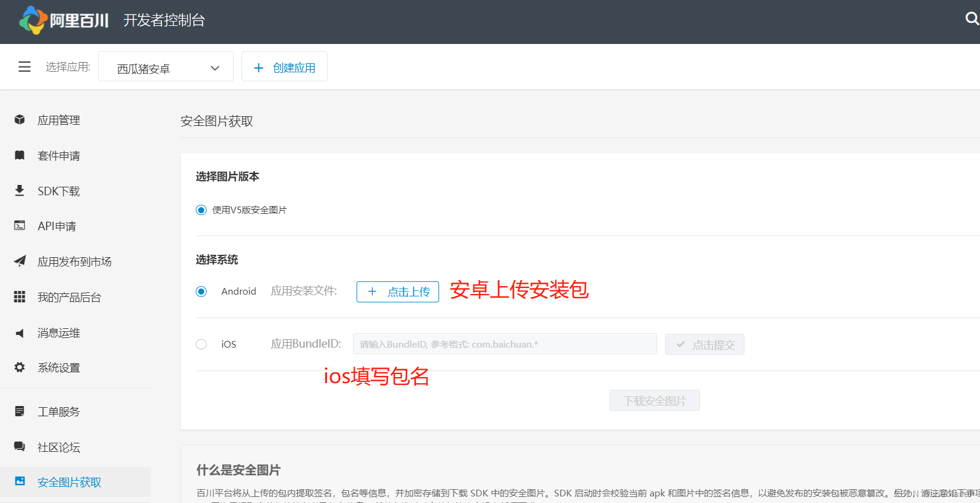
Task: Open the search magnifier icon
Action: coord(972,19)
